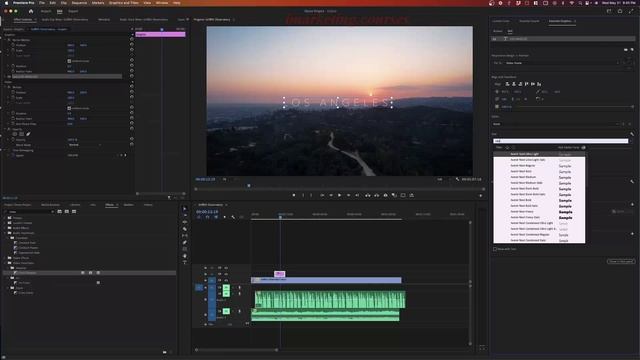Open the Sequence menu

79,3
